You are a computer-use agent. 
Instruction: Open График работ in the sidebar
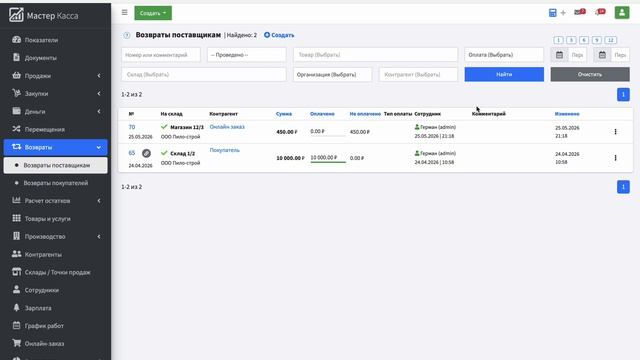(56, 326)
